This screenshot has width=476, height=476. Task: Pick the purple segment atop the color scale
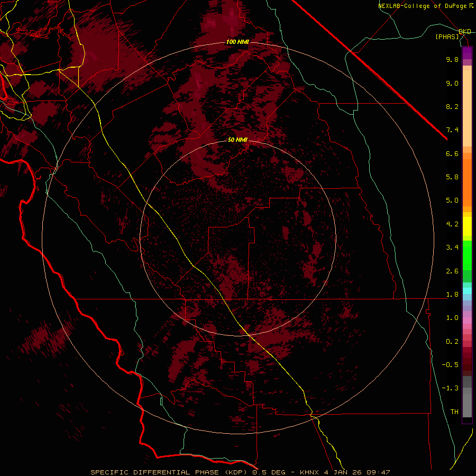tap(467, 53)
